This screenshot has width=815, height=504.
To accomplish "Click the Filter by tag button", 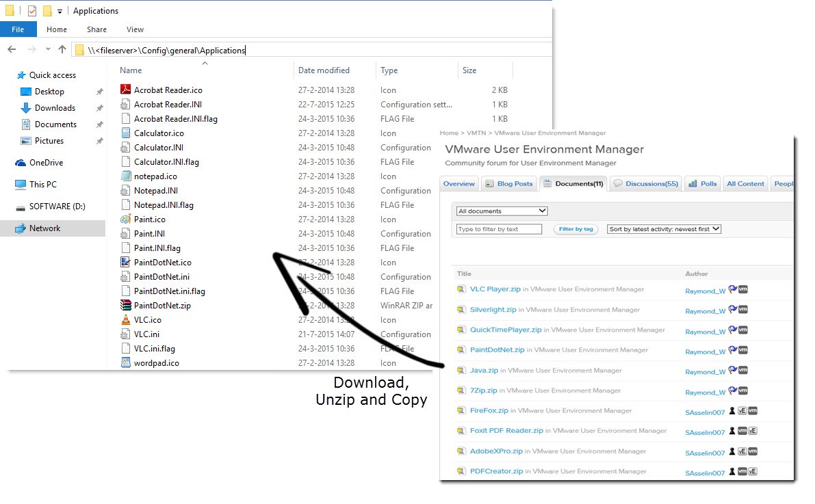I will pyautogui.click(x=576, y=229).
